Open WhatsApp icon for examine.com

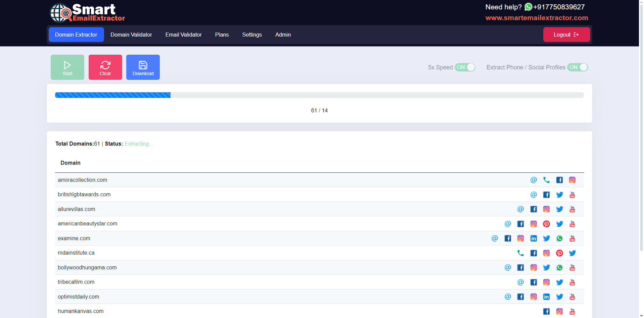click(559, 238)
